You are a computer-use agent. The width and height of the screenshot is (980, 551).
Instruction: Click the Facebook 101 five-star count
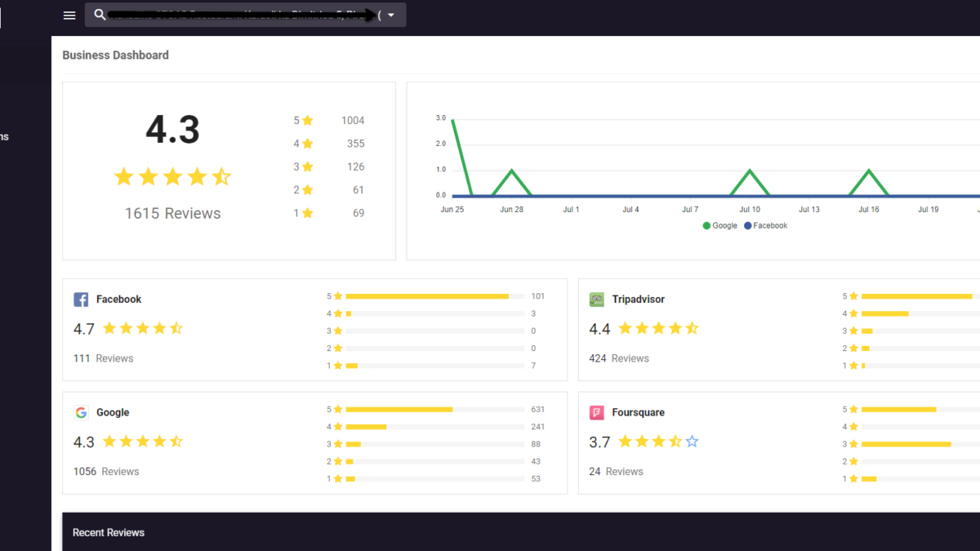point(537,296)
